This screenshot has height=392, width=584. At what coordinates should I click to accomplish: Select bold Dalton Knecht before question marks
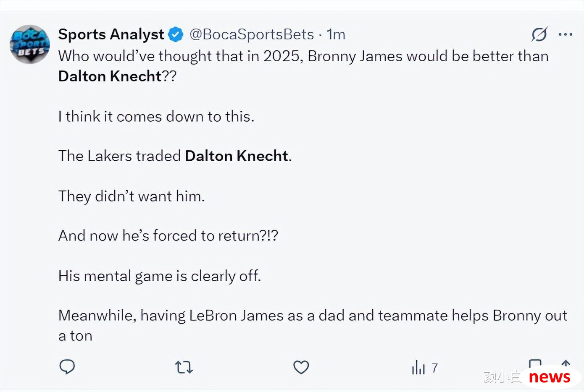[x=110, y=76]
